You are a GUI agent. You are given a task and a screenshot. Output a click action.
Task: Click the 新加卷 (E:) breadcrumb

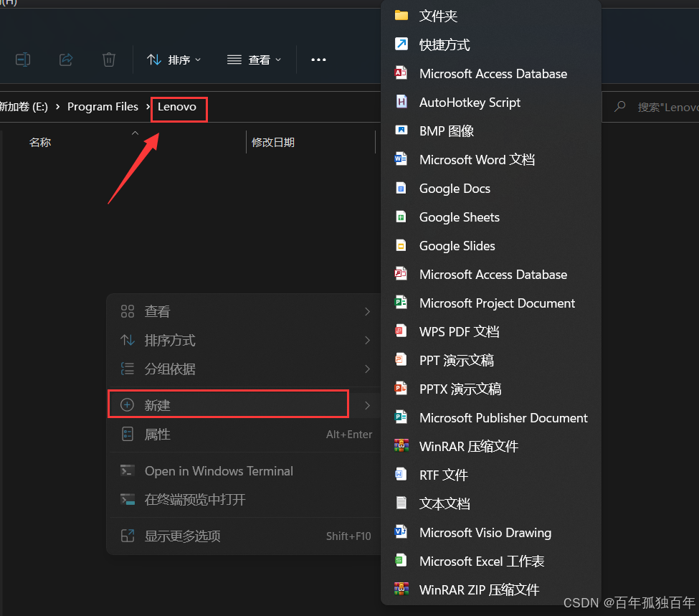(x=24, y=107)
